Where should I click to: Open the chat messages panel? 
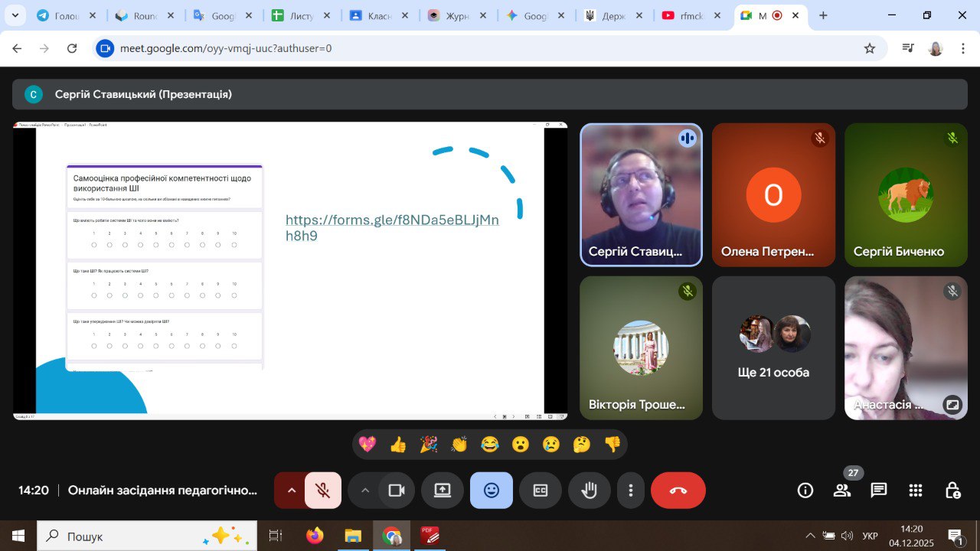(878, 491)
